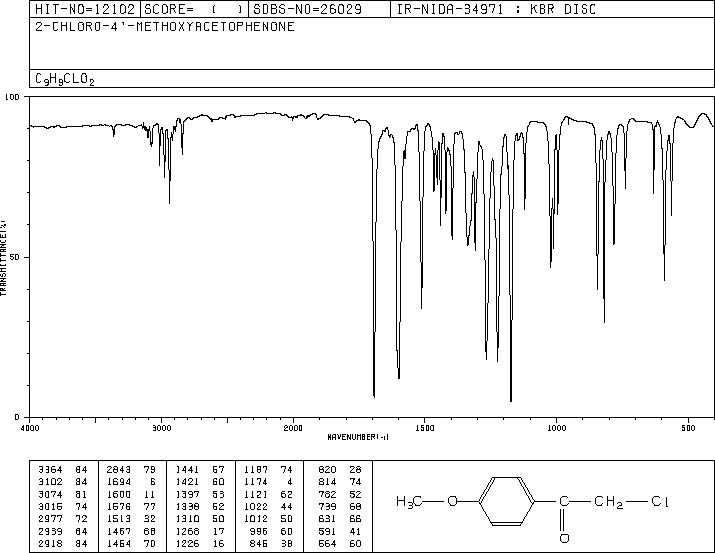Image resolution: width=715 pixels, height=553 pixels.
Task: Click the H3C methyl group in the structure
Action: pos(409,502)
